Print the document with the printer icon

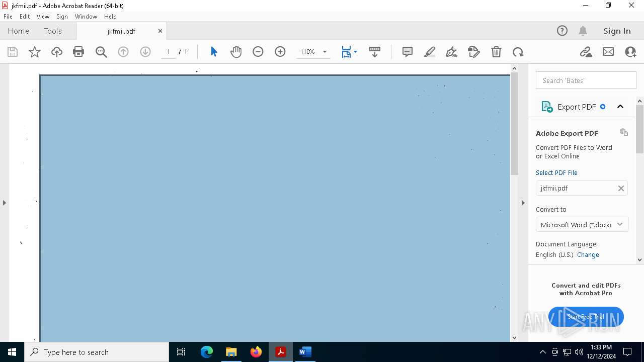[x=78, y=52]
